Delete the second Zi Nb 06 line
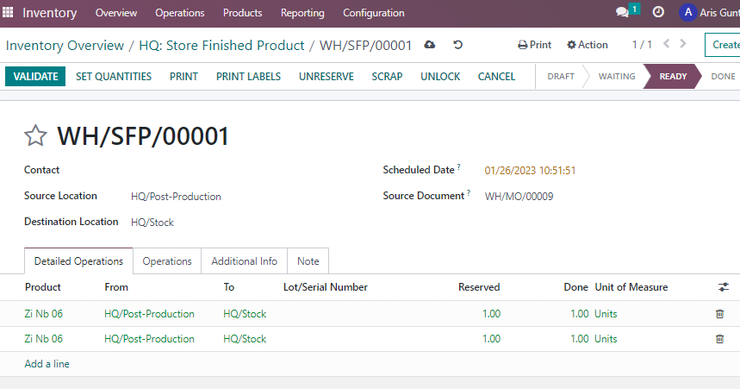Screen dimensions: 740x389 click(719, 339)
